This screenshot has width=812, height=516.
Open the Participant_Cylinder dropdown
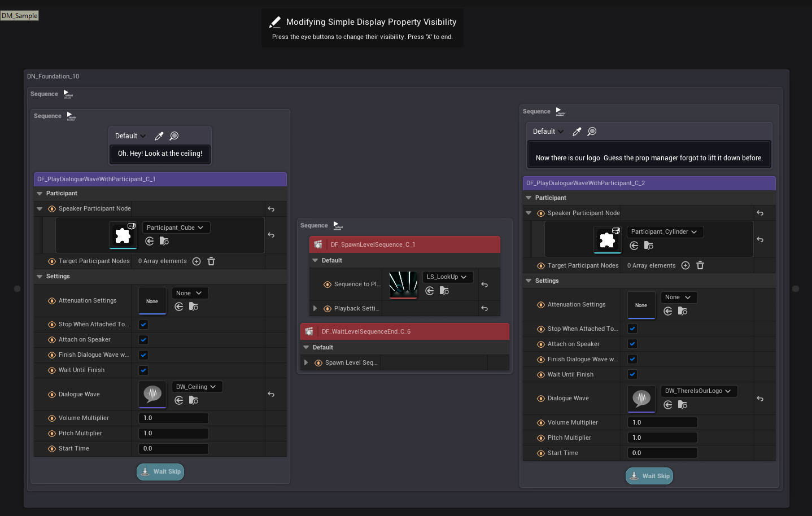(664, 232)
